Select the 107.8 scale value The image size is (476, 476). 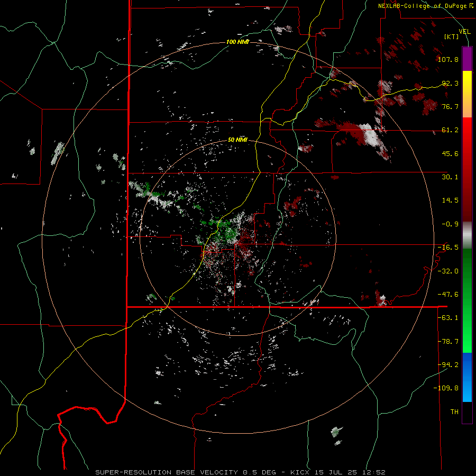click(x=448, y=59)
